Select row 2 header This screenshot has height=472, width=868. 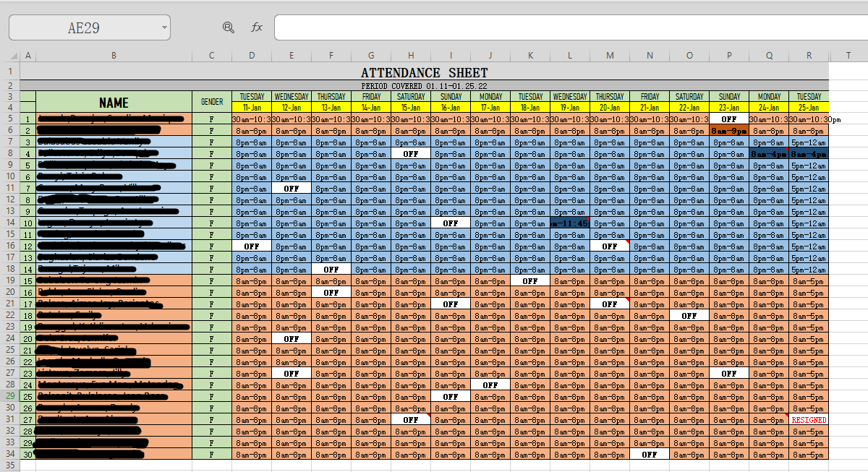(x=10, y=85)
